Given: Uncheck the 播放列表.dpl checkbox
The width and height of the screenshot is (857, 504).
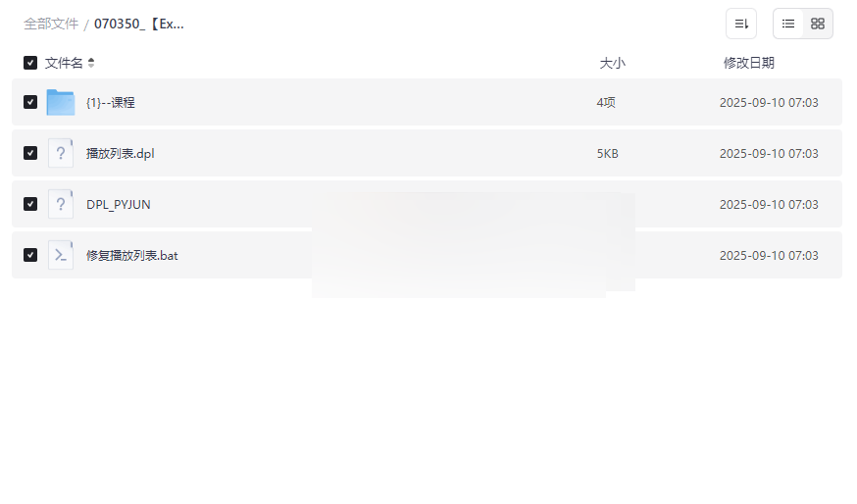Looking at the screenshot, I should pyautogui.click(x=30, y=153).
